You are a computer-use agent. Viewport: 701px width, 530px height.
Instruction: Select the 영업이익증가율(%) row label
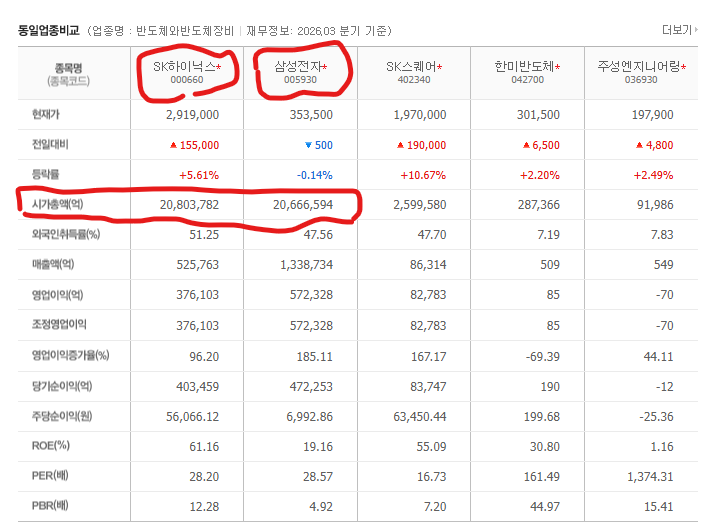pyautogui.click(x=70, y=356)
